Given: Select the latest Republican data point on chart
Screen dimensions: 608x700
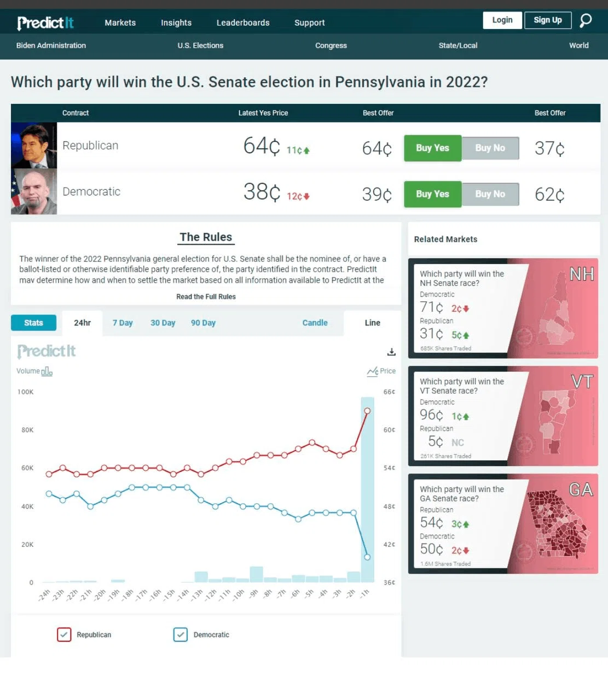Looking at the screenshot, I should pyautogui.click(x=367, y=411).
